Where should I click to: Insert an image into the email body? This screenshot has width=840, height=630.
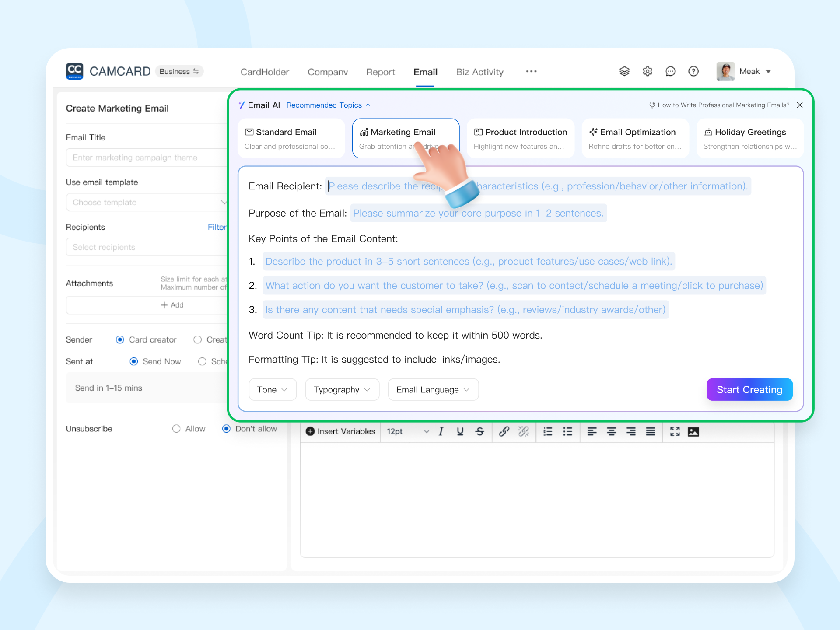coord(693,432)
